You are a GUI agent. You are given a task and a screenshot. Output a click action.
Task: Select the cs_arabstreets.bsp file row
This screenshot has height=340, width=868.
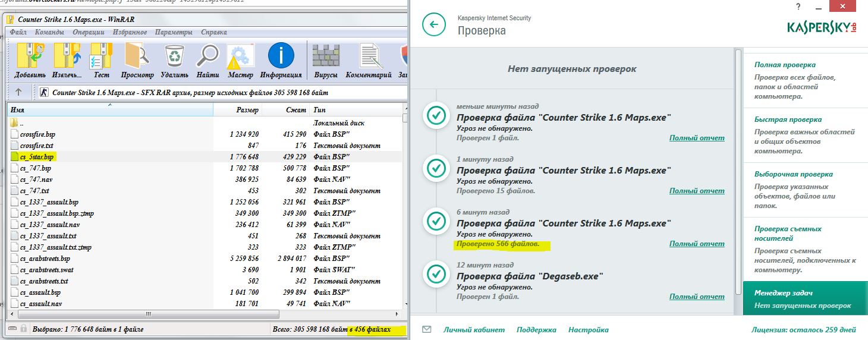pyautogui.click(x=205, y=259)
